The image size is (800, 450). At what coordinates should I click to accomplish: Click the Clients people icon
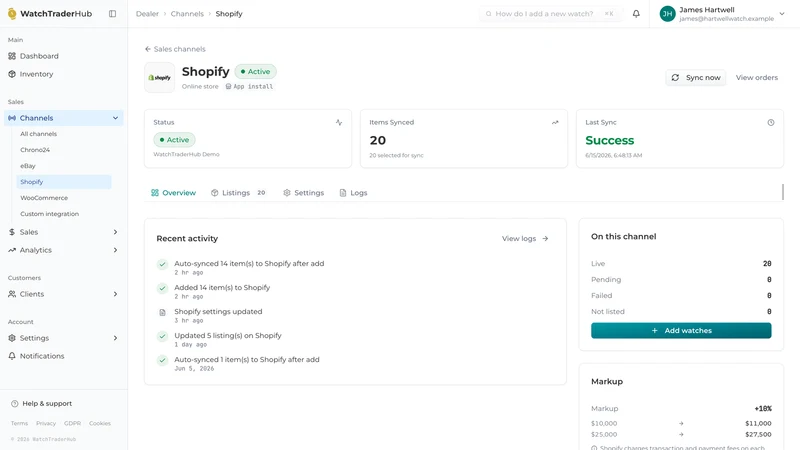pos(12,294)
